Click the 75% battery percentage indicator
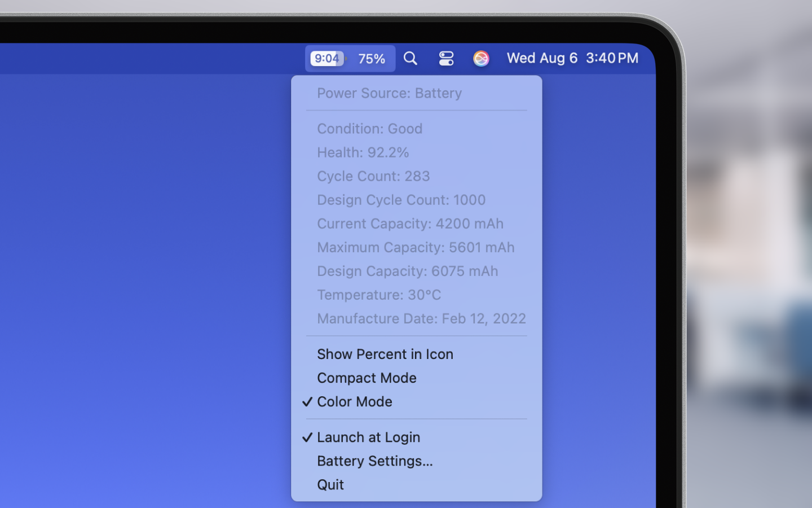Screen dimensions: 812x508 pyautogui.click(x=372, y=58)
